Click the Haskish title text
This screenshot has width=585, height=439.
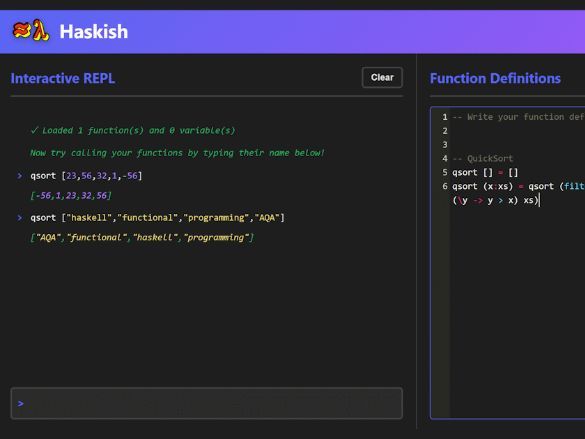point(94,31)
